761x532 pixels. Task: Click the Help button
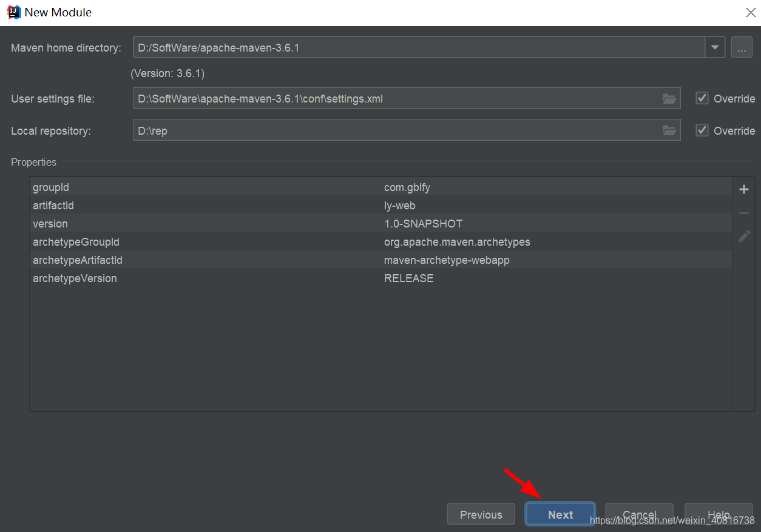pos(719,514)
